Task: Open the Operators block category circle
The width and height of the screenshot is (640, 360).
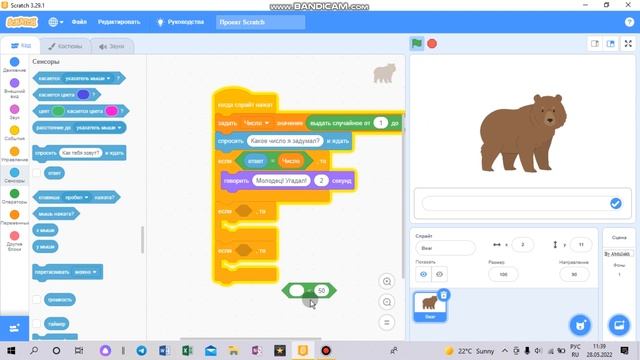Action: tap(14, 193)
